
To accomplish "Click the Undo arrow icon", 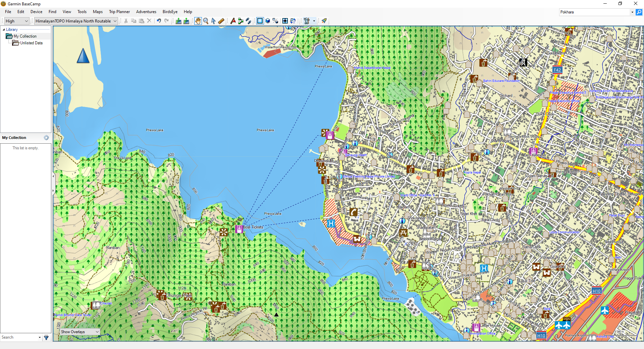I will (159, 21).
